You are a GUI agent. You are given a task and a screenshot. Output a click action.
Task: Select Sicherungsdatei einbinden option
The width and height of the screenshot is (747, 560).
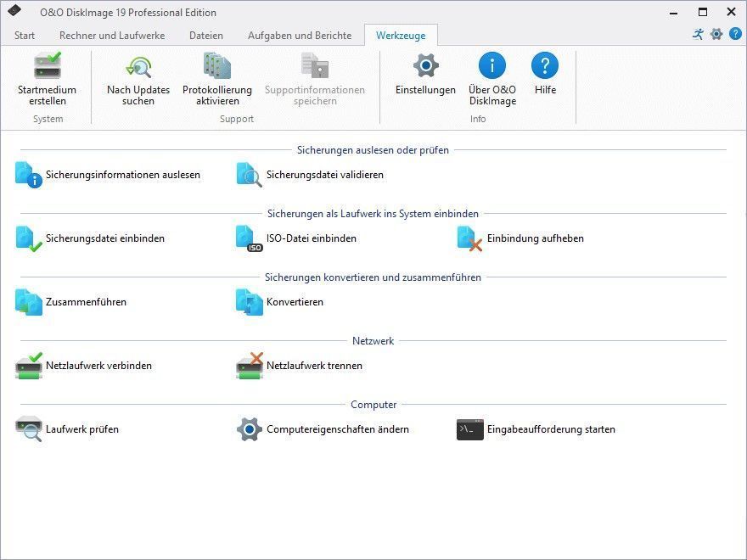click(x=91, y=238)
